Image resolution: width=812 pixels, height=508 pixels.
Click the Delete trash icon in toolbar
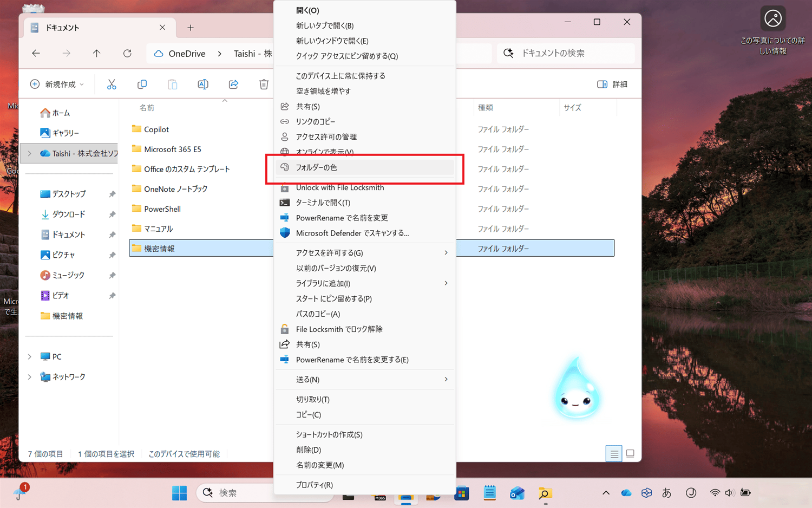(x=264, y=84)
